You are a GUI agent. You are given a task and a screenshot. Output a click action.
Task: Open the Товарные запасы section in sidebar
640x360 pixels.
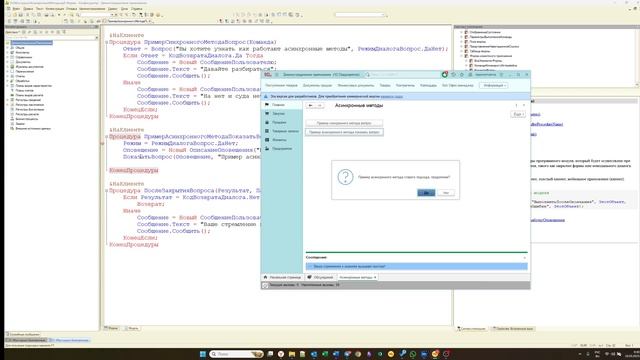282,131
